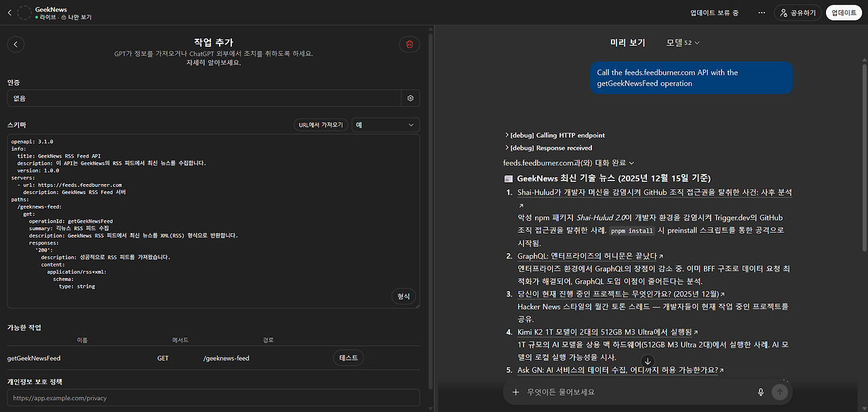This screenshot has height=412, width=868.
Task: Open the Shai-Hulud GitHub article link
Action: tap(654, 193)
